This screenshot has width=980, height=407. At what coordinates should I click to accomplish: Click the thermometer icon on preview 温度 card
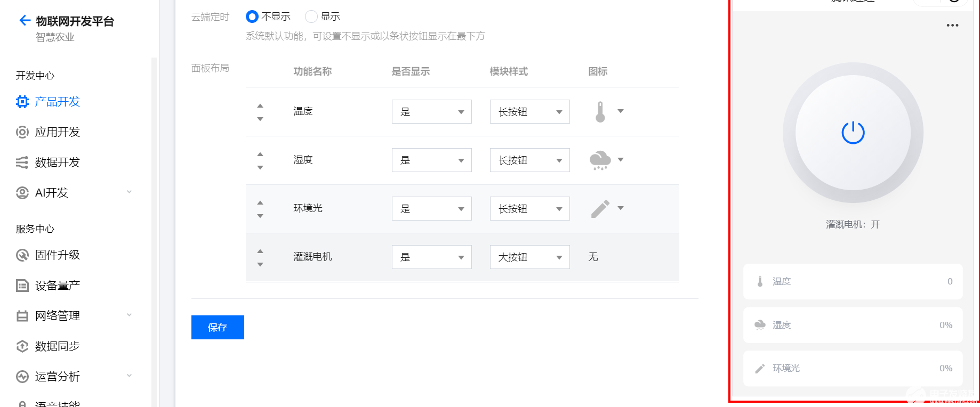click(x=760, y=281)
